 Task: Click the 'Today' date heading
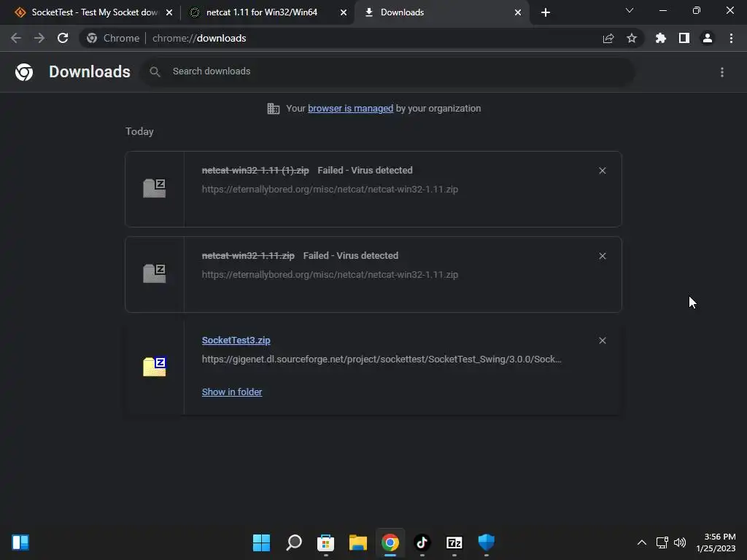point(139,131)
